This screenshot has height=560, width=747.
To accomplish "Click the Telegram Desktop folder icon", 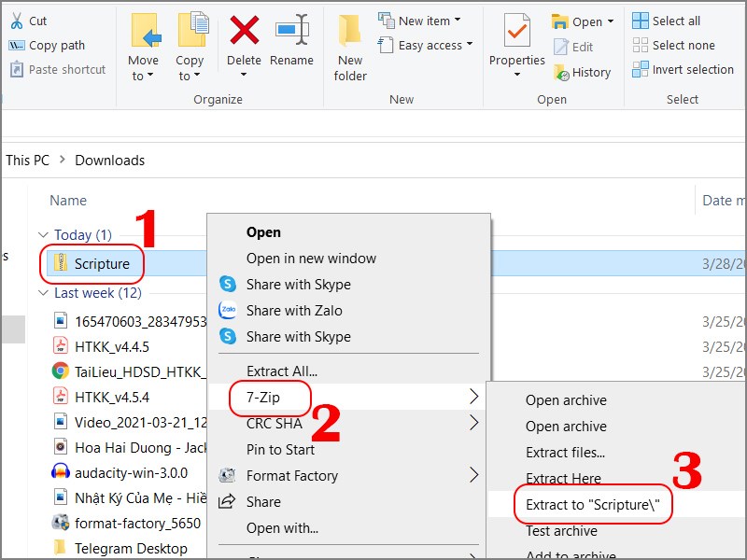I will pos(60,547).
